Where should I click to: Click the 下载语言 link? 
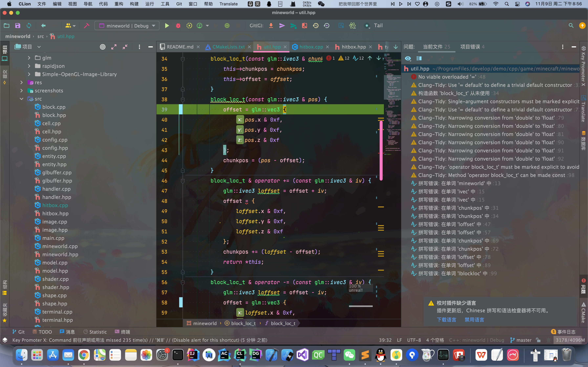446,320
